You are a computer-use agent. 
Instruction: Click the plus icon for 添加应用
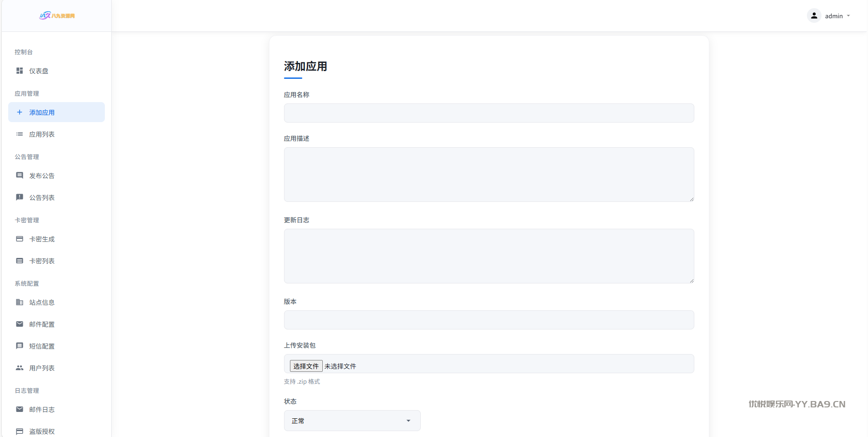(x=20, y=112)
